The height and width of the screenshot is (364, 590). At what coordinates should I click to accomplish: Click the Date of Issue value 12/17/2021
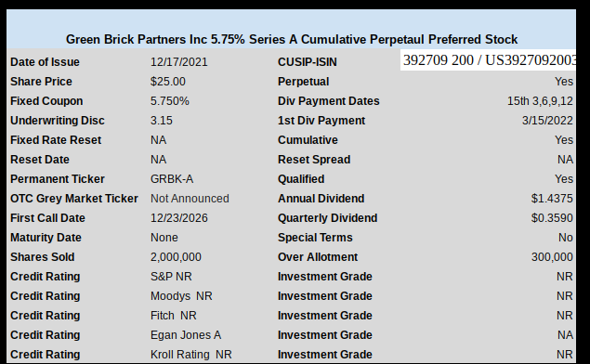click(x=178, y=61)
